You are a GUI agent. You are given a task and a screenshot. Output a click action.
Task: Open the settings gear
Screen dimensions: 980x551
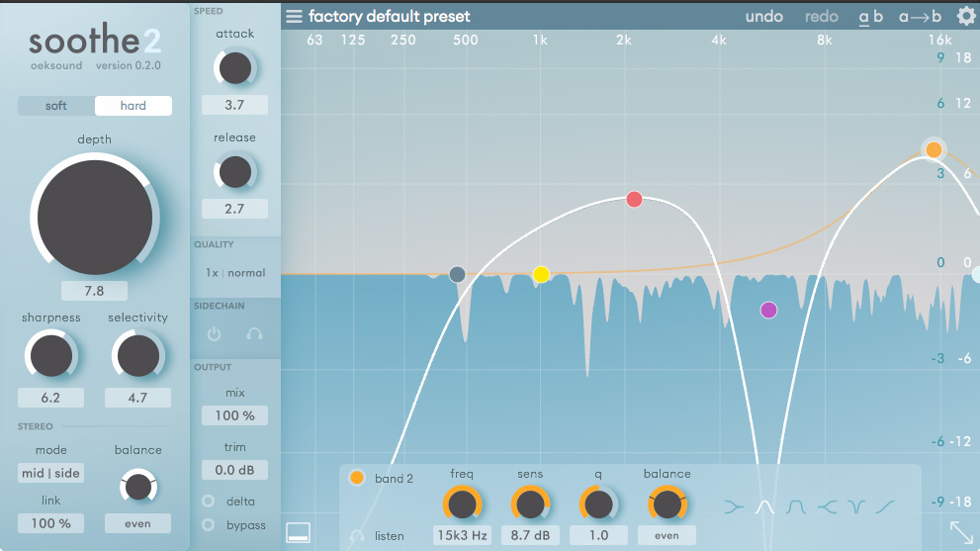point(966,16)
